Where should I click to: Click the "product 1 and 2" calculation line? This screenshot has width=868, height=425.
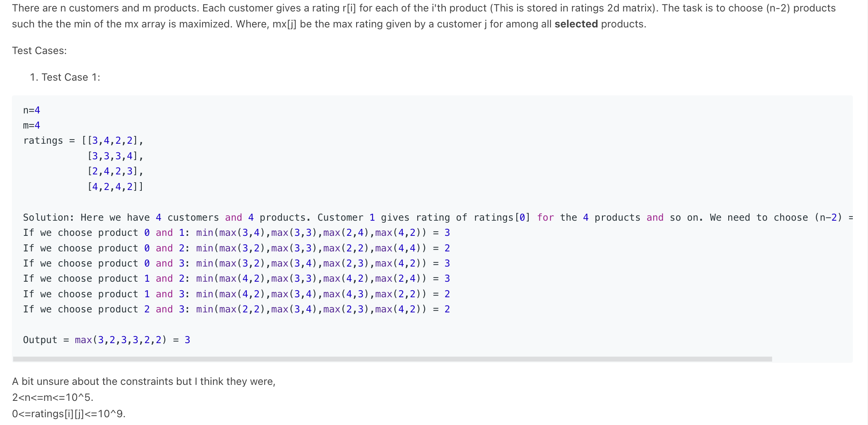(x=236, y=279)
